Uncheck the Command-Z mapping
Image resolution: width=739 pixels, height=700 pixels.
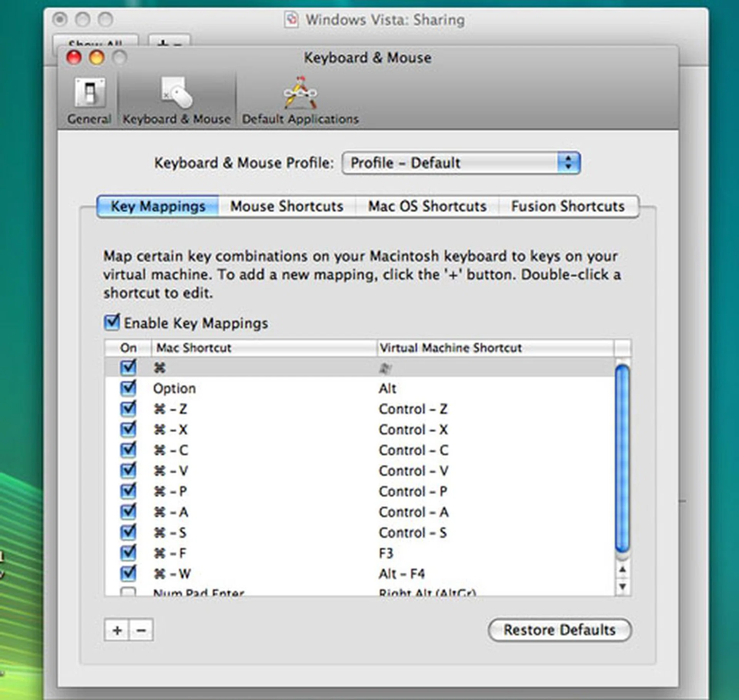128,409
